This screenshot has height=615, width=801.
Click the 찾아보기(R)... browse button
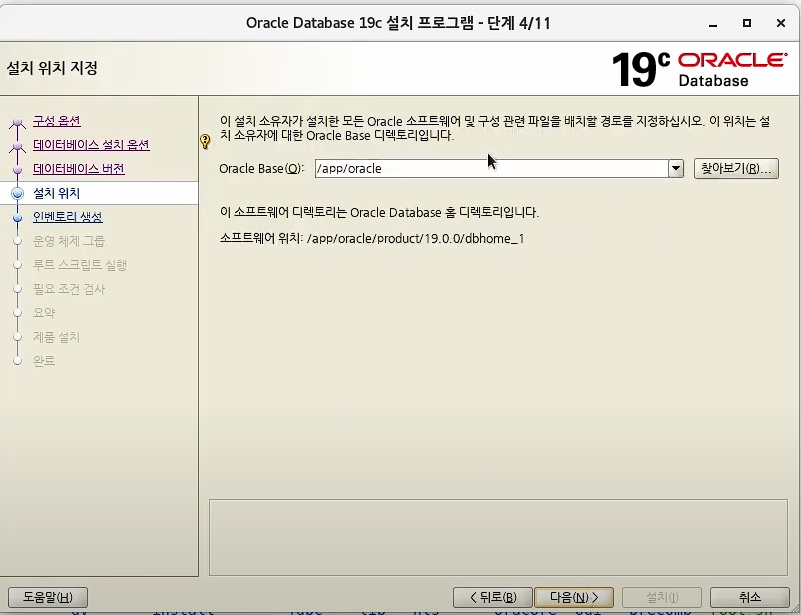tap(736, 169)
